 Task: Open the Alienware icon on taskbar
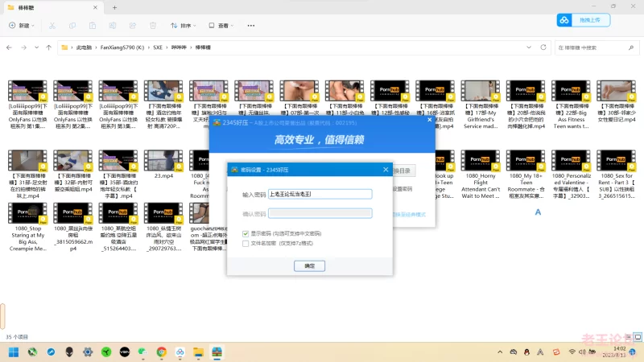coord(69,352)
